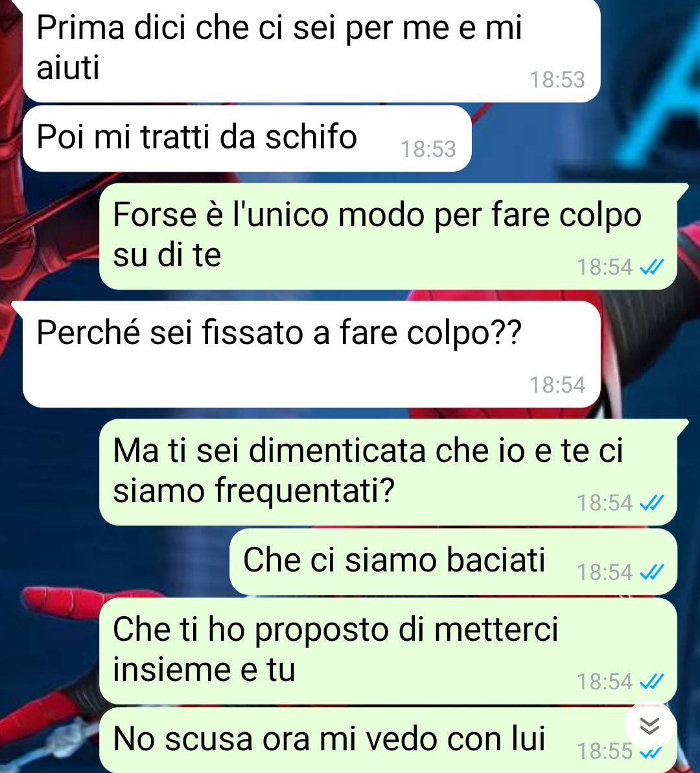
Task: Tap the 18:54 time on 'su di te' message
Action: (x=605, y=267)
